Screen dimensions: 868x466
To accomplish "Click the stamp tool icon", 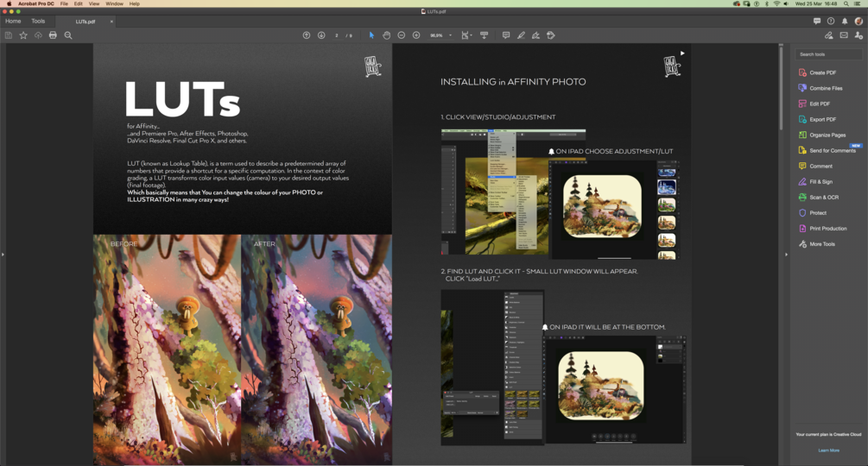I will pos(551,35).
